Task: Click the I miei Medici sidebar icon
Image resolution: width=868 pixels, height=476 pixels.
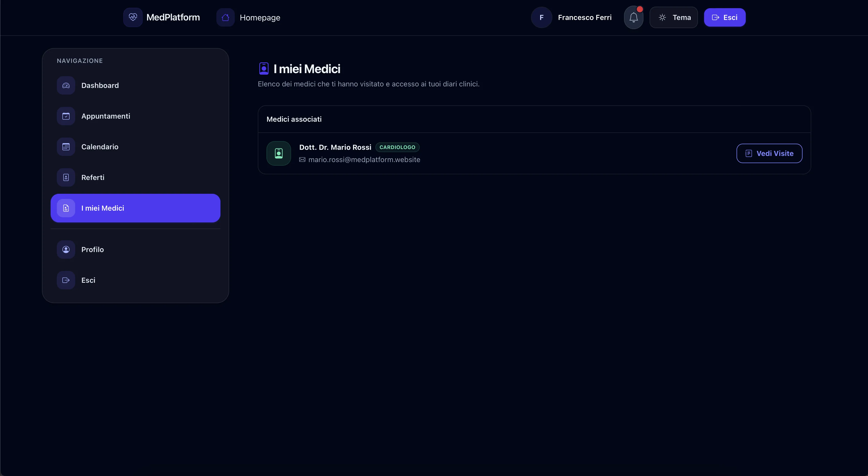Action: 66,208
